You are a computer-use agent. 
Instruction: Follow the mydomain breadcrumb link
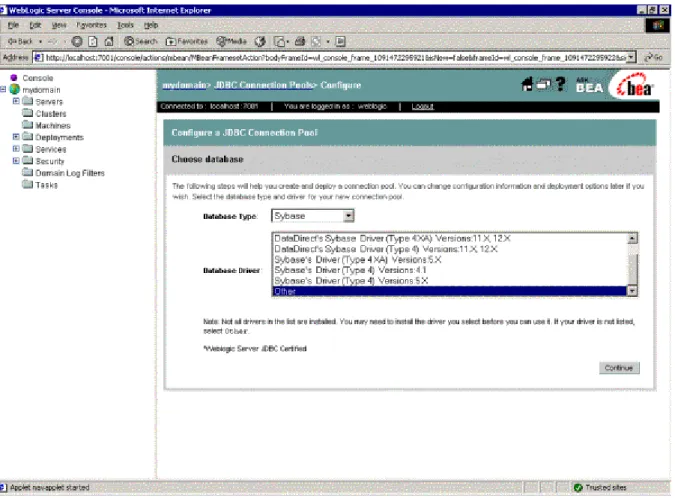tap(184, 85)
